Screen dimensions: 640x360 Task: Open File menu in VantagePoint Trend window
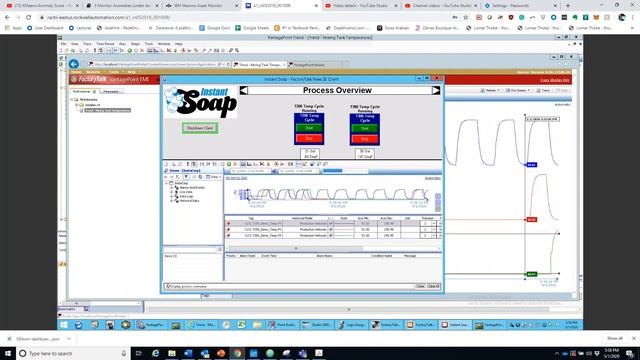(x=63, y=44)
